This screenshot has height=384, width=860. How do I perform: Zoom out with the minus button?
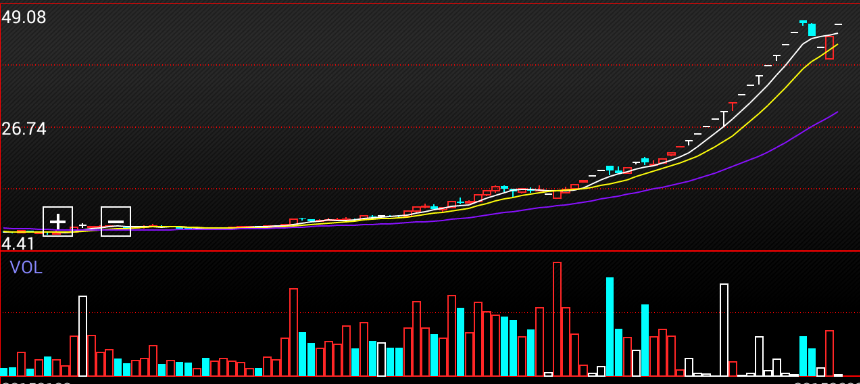click(116, 222)
